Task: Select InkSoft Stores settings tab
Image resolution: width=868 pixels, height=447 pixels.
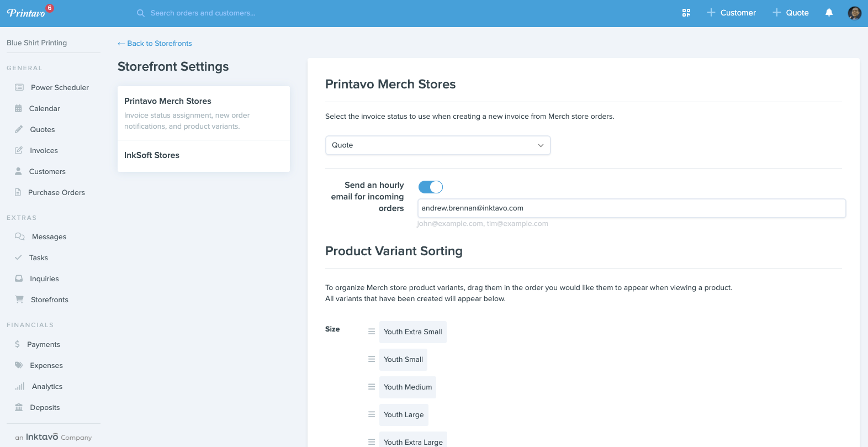Action: [204, 156]
